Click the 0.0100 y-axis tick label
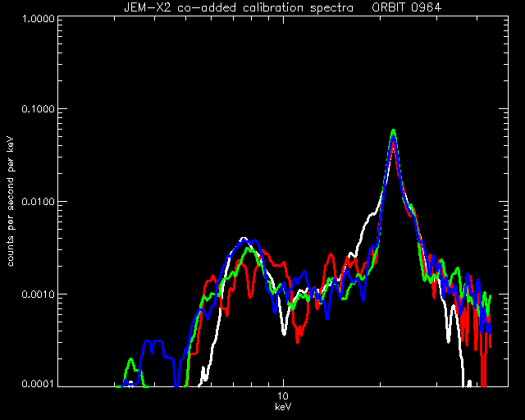Viewport: 525px width, 420px height. point(38,202)
